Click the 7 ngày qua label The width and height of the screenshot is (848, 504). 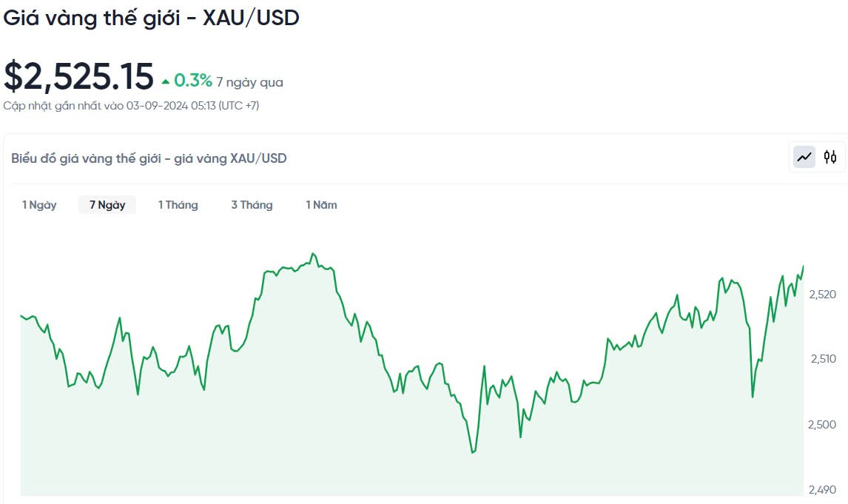(x=249, y=82)
